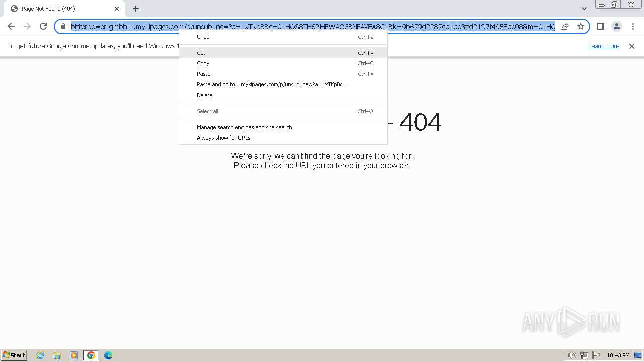Viewport: 644px width, 362px height.
Task: Launch Internet Explorer from the taskbar
Action: (40, 355)
